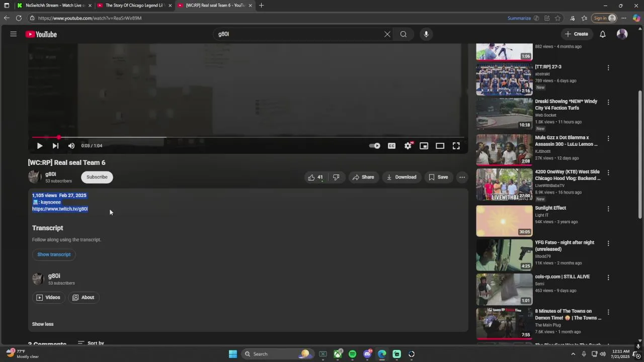644x362 pixels.
Task: Open 4200 OneWay West Side vlog thumbnail
Action: (x=504, y=185)
